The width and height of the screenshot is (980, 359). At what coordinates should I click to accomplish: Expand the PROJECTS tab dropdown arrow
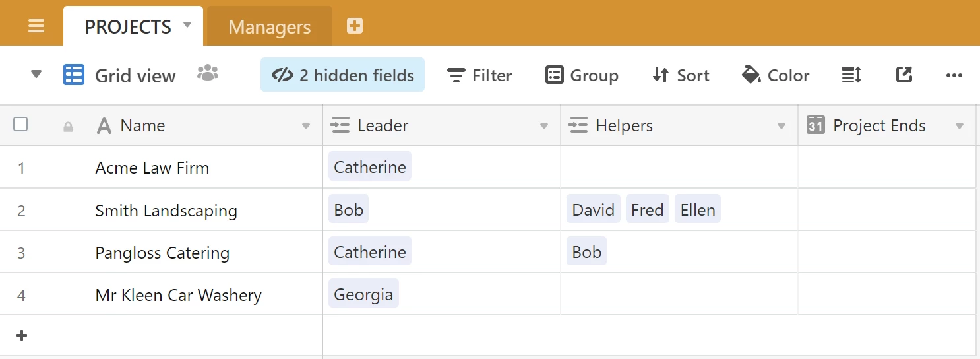coord(187,25)
